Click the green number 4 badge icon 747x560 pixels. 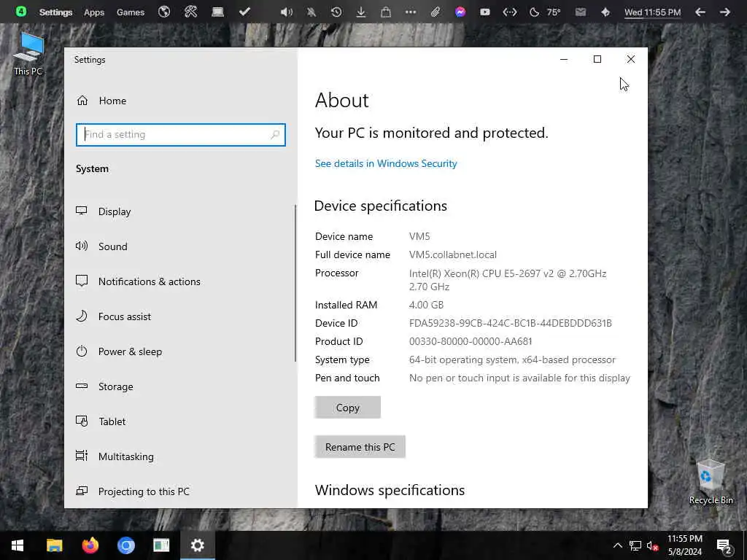(21, 12)
